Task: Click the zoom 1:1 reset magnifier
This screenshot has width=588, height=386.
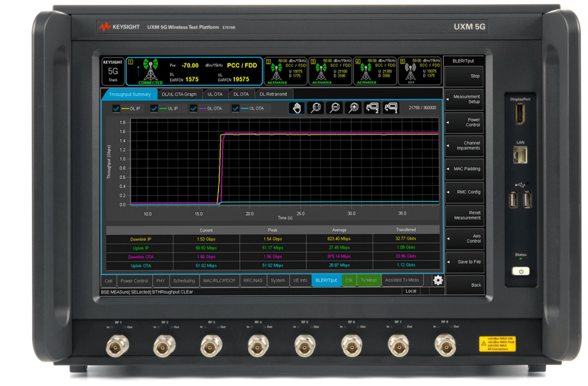Action: click(316, 108)
